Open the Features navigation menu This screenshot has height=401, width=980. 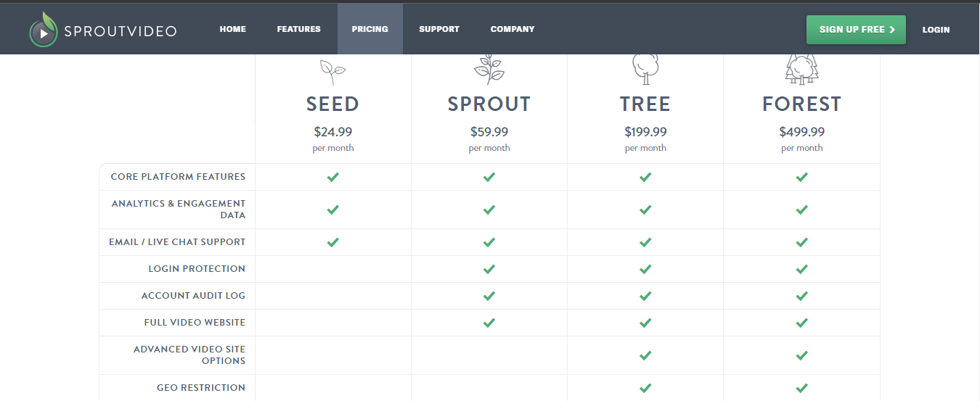click(x=298, y=30)
